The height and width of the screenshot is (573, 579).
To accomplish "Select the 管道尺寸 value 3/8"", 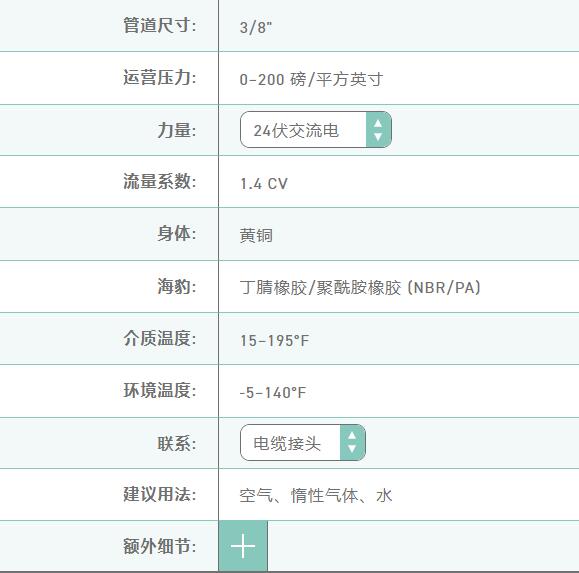I will (x=256, y=27).
